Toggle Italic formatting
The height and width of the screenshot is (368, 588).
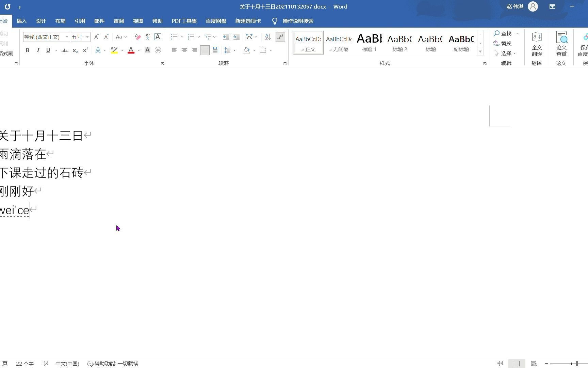click(38, 50)
